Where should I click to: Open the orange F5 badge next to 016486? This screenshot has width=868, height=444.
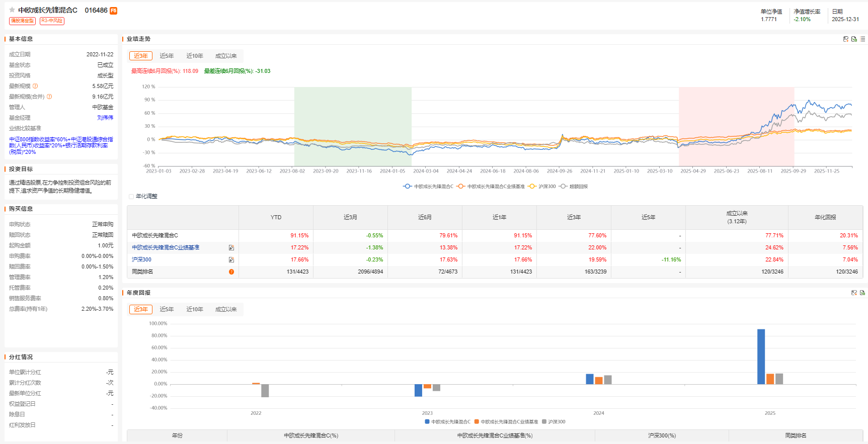114,11
